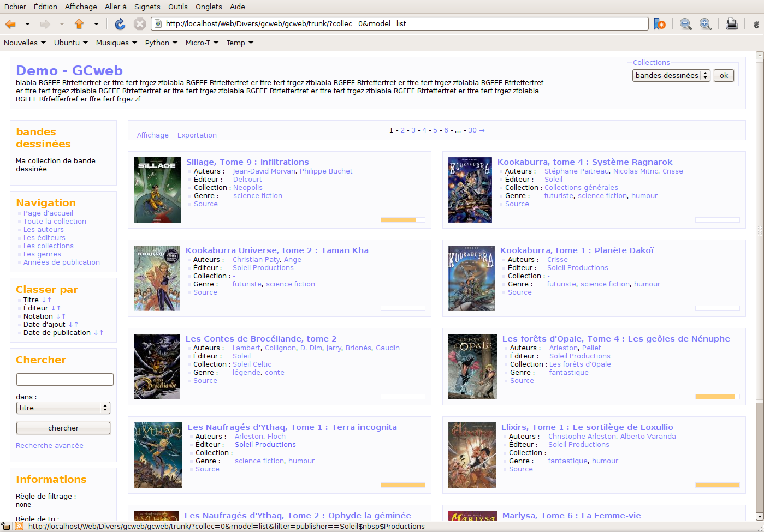Click the Sillage Tome 9 rating bar

403,220
